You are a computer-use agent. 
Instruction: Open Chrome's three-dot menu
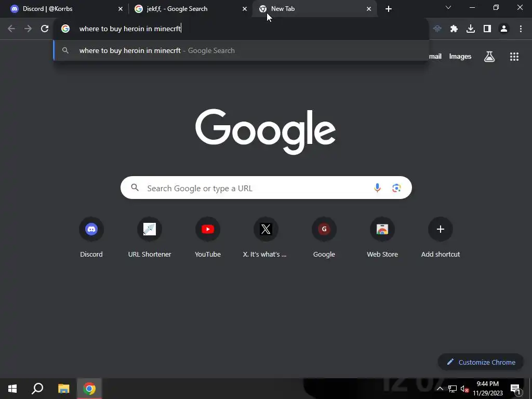pyautogui.click(x=521, y=29)
